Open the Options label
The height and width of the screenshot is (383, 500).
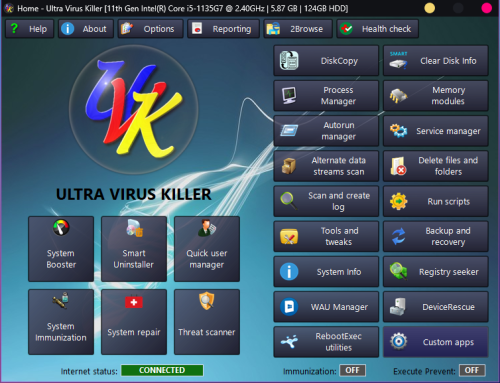(x=159, y=29)
